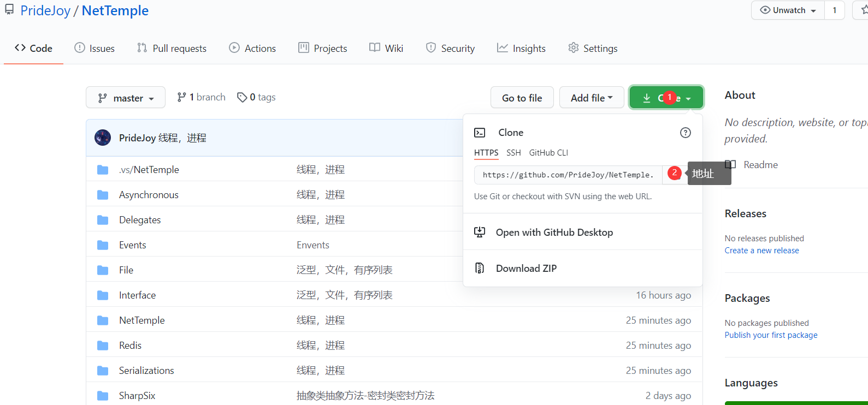Open the Issues tab
This screenshot has width=868, height=405.
pyautogui.click(x=95, y=48)
